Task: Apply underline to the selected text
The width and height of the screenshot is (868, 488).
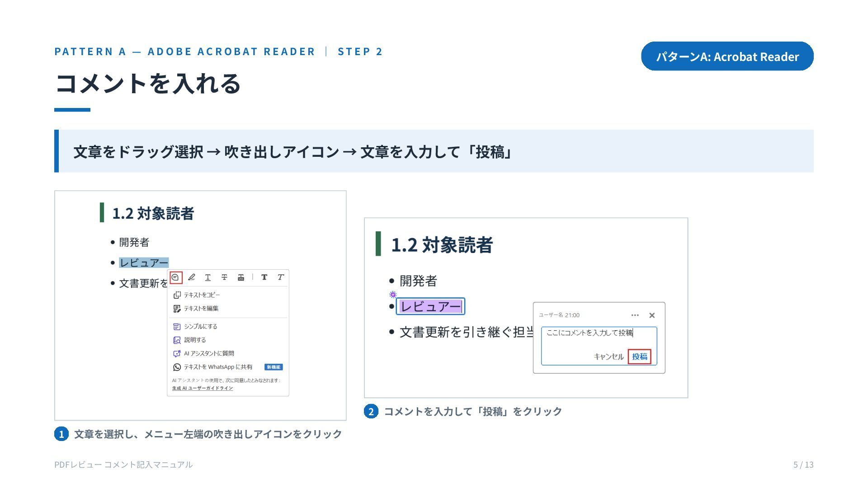Action: coord(208,277)
